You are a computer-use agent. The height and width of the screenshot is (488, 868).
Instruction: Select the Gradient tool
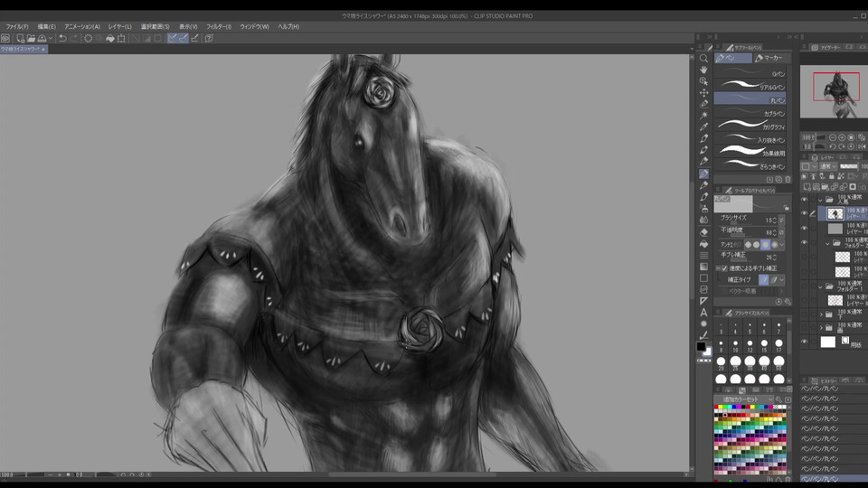coord(703,267)
